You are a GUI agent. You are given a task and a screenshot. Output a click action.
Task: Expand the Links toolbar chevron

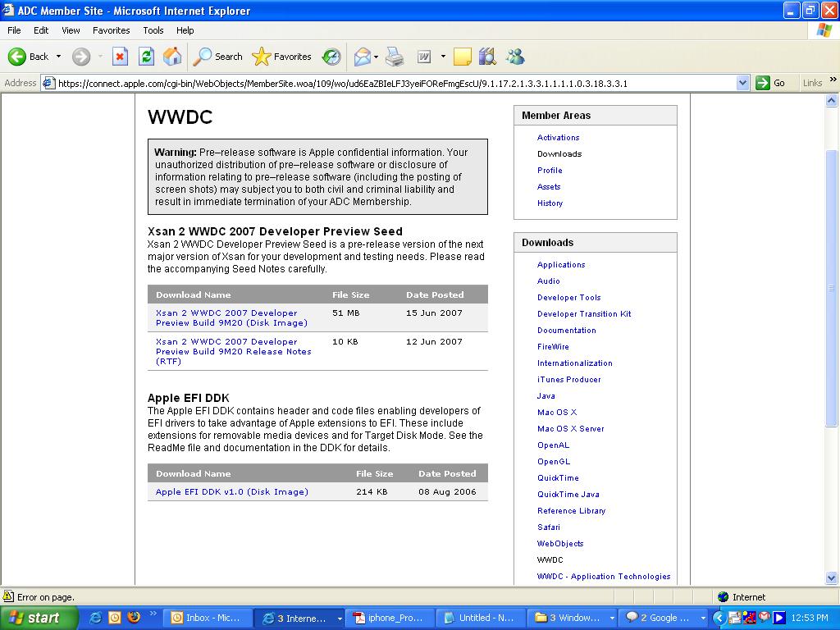[x=833, y=80]
